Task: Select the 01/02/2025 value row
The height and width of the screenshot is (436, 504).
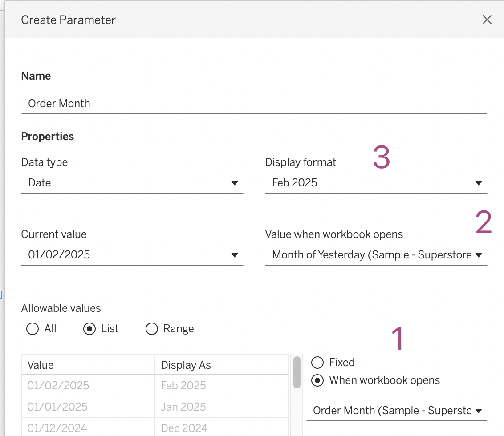Action: (88, 385)
